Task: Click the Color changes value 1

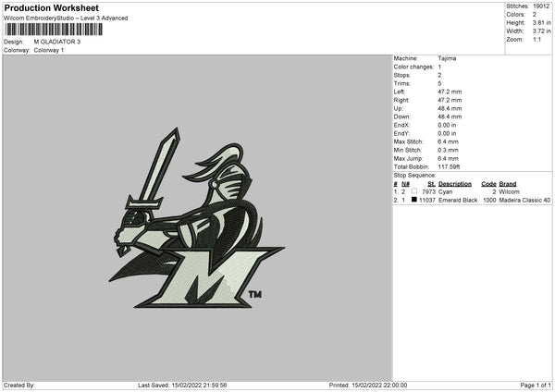Action: pos(439,67)
